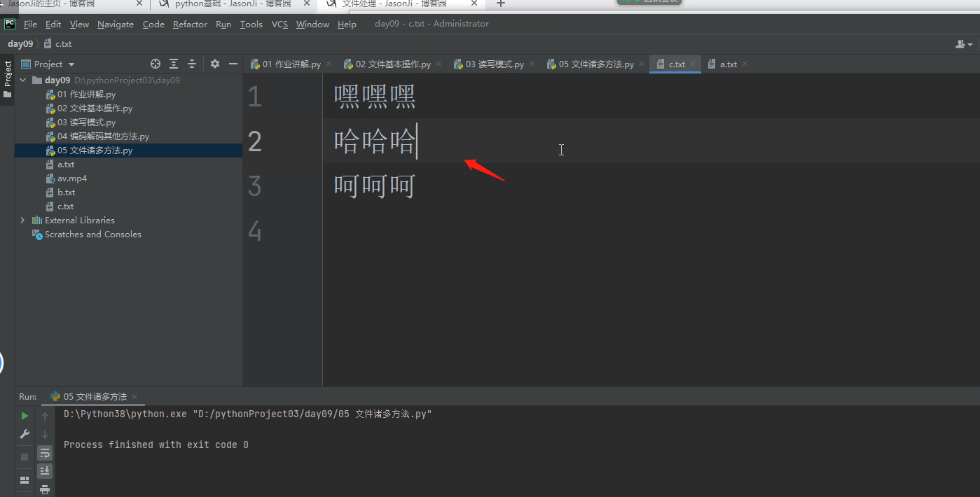980x497 pixels.
Task: Click Collapse All icon in Project panel
Action: click(192, 64)
